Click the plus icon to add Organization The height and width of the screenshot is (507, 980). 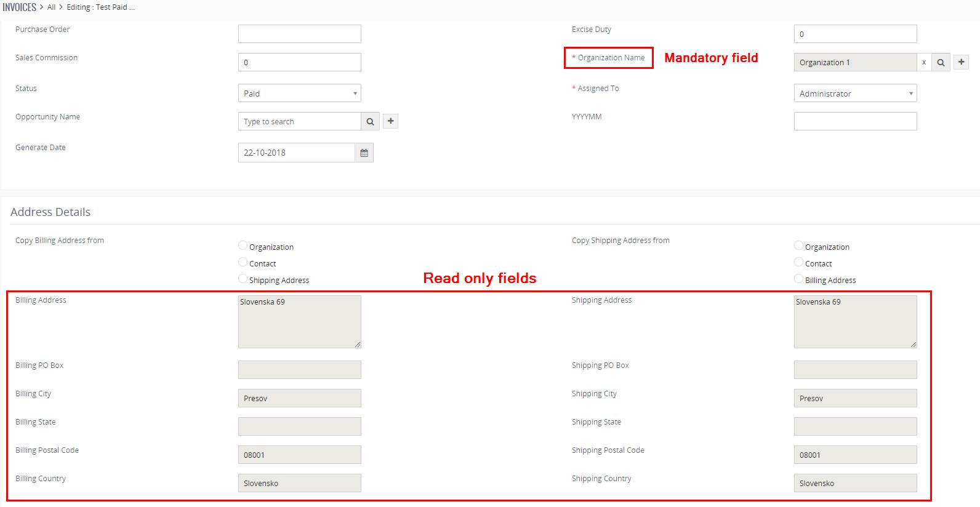click(961, 62)
